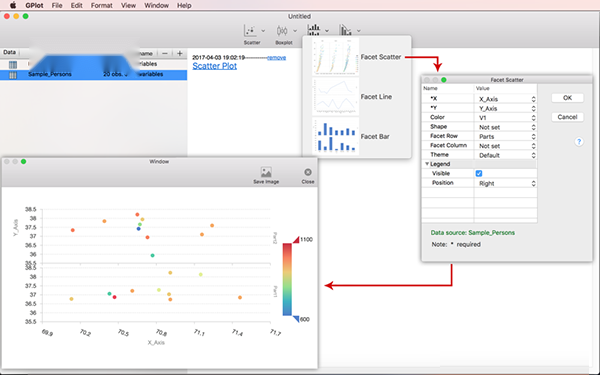Select the Sample_Persons table icon
The height and width of the screenshot is (375, 600).
pyautogui.click(x=13, y=75)
